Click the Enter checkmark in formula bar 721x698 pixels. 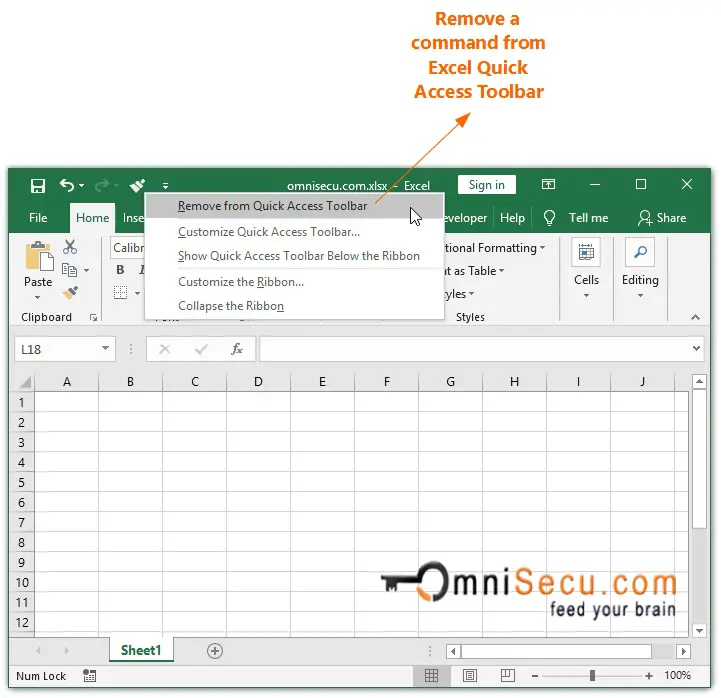[201, 349]
